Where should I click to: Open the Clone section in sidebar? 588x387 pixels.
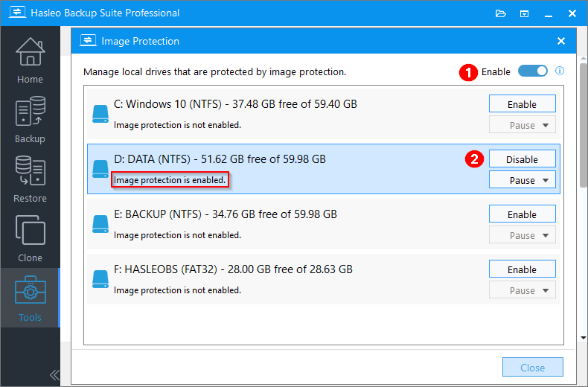coord(30,238)
